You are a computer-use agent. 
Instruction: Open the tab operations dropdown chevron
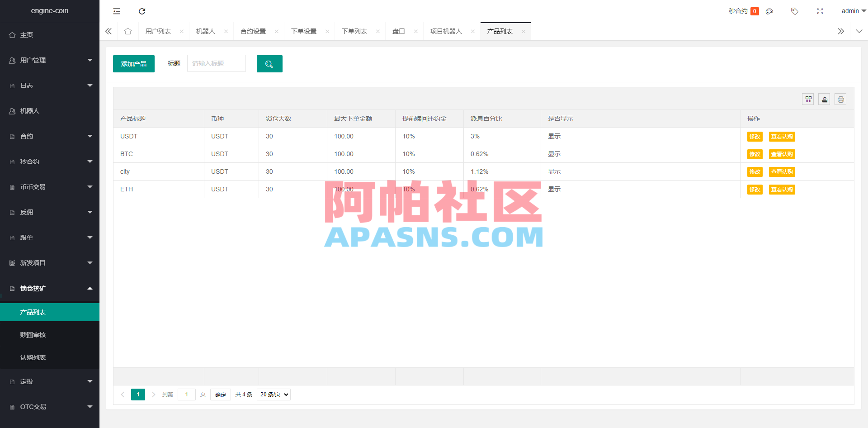click(859, 31)
